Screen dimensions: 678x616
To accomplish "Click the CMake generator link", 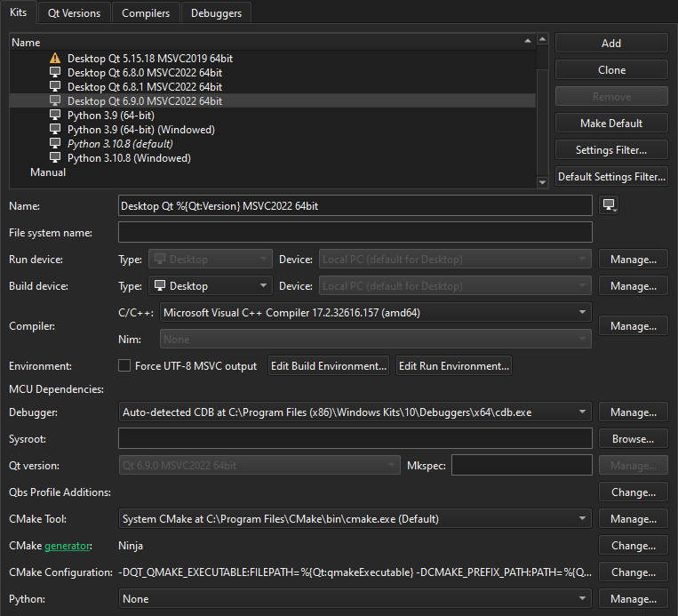I will 69,546.
